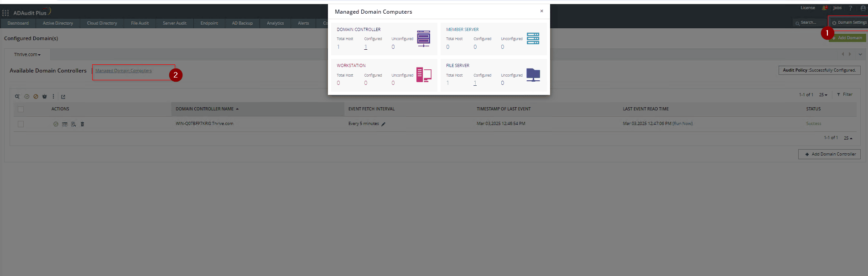
Task: Delete the WIN-Q0TBFP7KRI0 domain controller via trash icon
Action: pos(82,124)
